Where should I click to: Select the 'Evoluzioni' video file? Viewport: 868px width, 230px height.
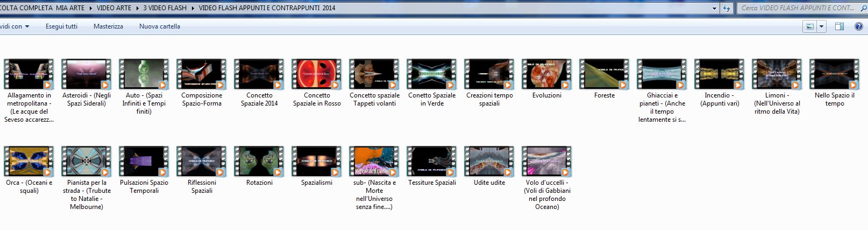547,74
